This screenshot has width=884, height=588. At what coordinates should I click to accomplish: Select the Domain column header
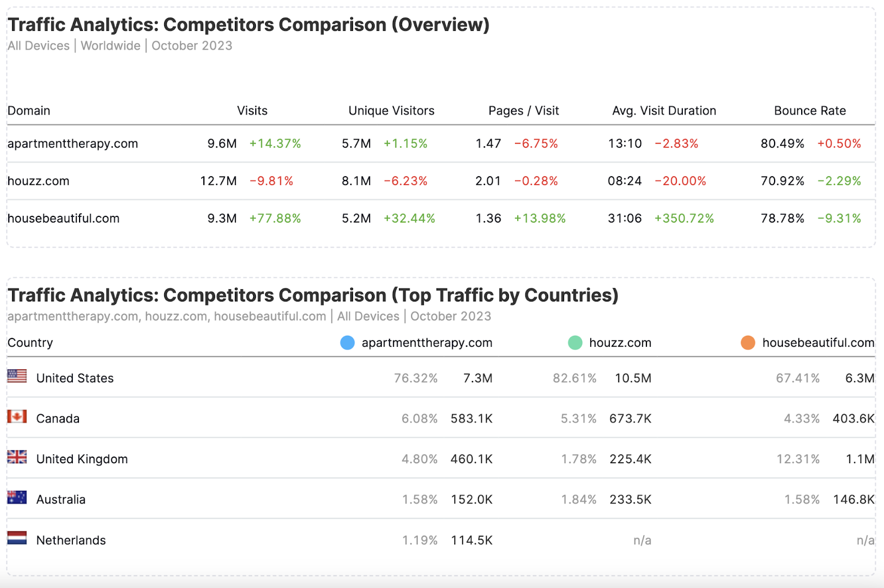pyautogui.click(x=29, y=110)
